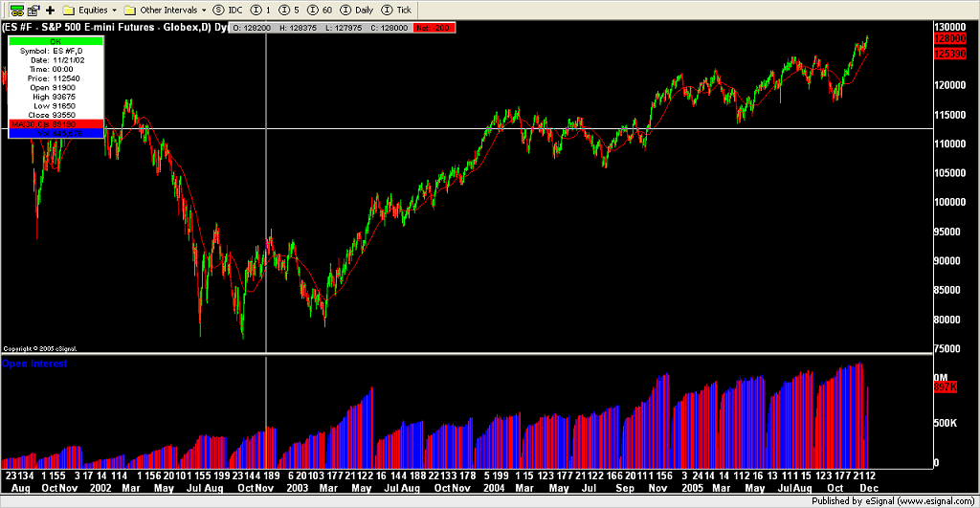The height and width of the screenshot is (508, 980).
Task: Click the blue Vol 445,676 row
Action: pyautogui.click(x=56, y=134)
